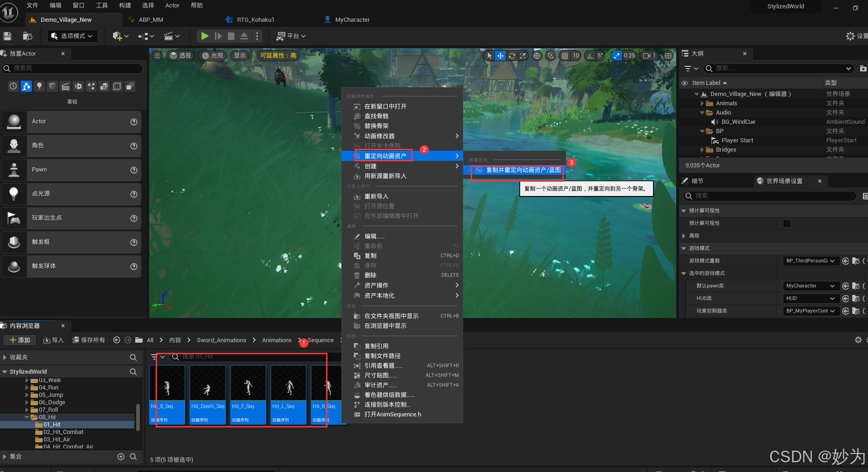The image size is (868, 472).
Task: Choose 在新窗口中打开 menu entry
Action: (402, 106)
